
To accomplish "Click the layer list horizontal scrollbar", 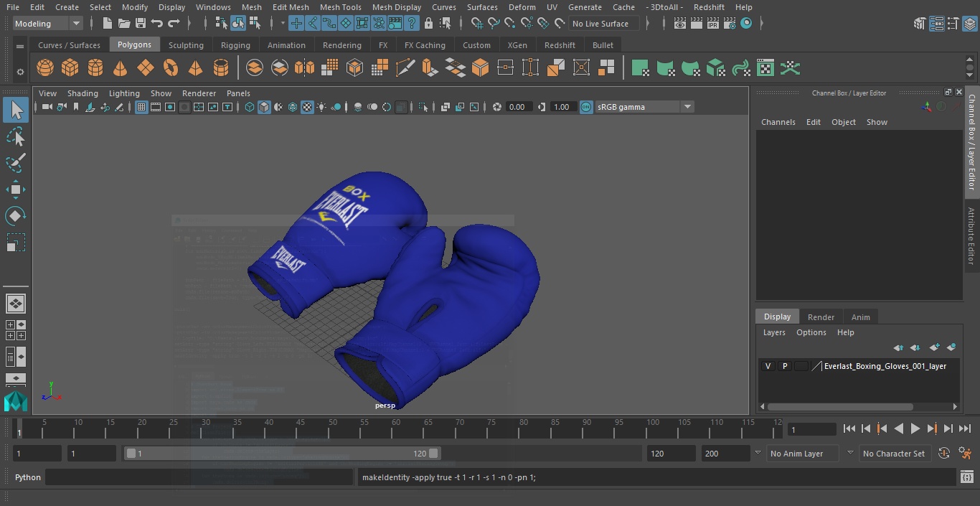I will click(841, 407).
